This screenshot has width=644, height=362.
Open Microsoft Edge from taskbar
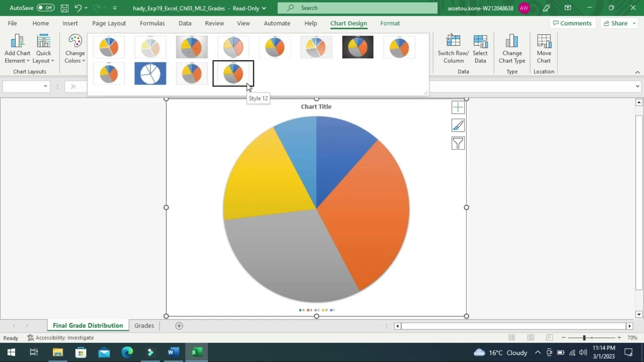(x=127, y=352)
